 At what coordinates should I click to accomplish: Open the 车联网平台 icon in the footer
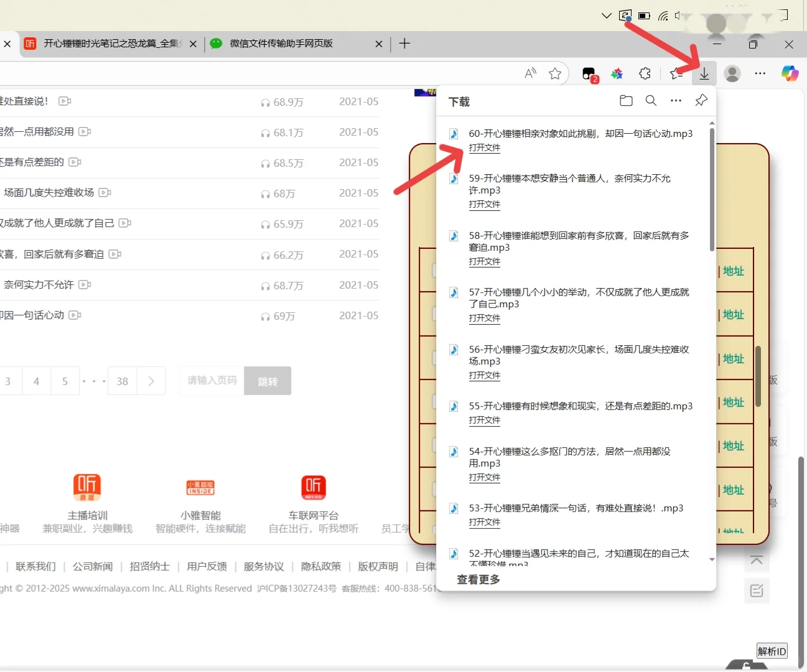pos(314,487)
